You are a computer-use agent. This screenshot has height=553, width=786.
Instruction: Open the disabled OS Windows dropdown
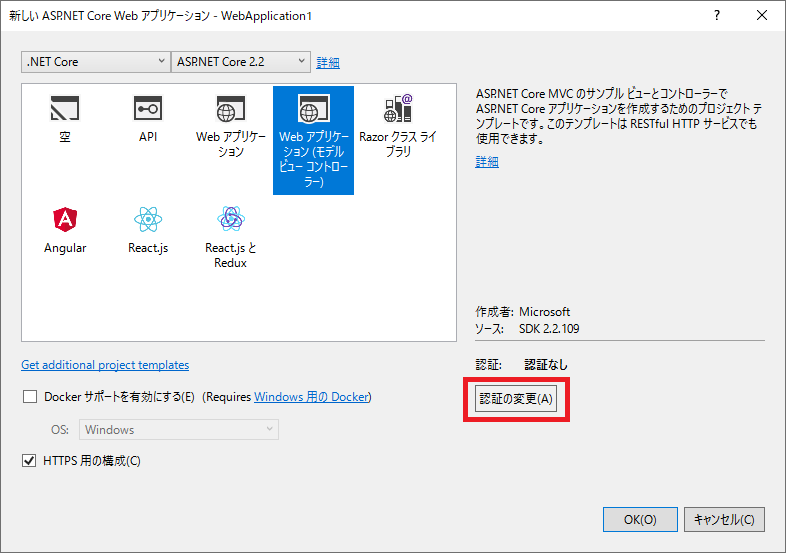click(179, 430)
